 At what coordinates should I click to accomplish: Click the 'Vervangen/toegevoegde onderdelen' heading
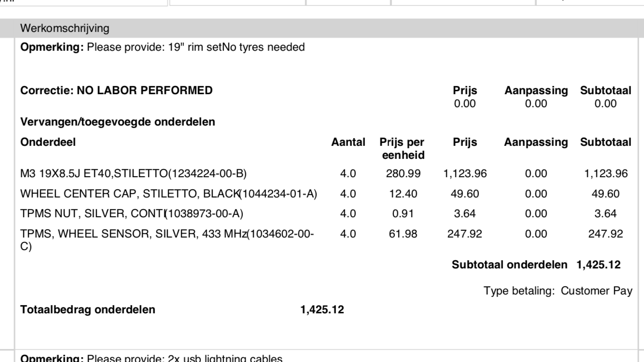(x=117, y=123)
